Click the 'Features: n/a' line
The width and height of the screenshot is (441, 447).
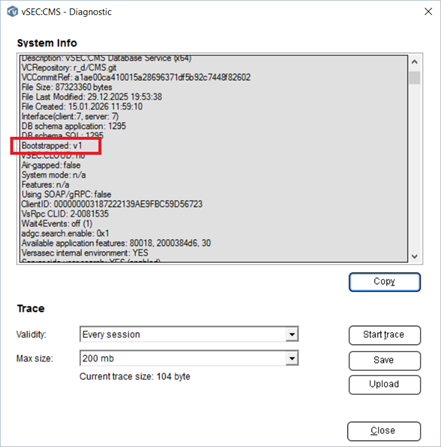[x=45, y=185]
